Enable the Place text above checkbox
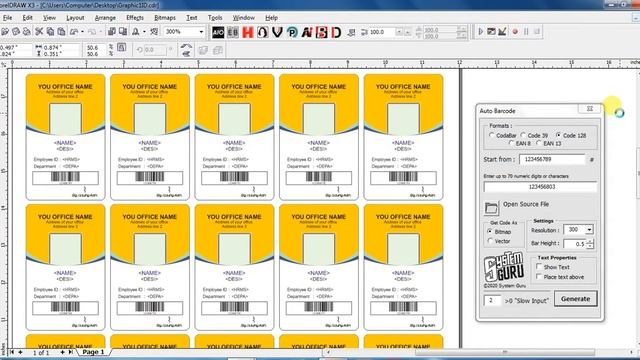The height and width of the screenshot is (360, 640). click(x=539, y=276)
